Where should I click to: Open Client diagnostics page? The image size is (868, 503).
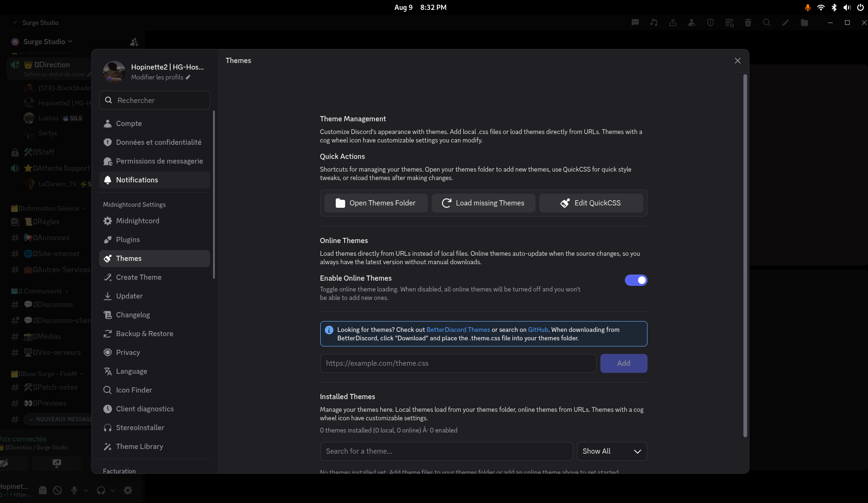155,409
